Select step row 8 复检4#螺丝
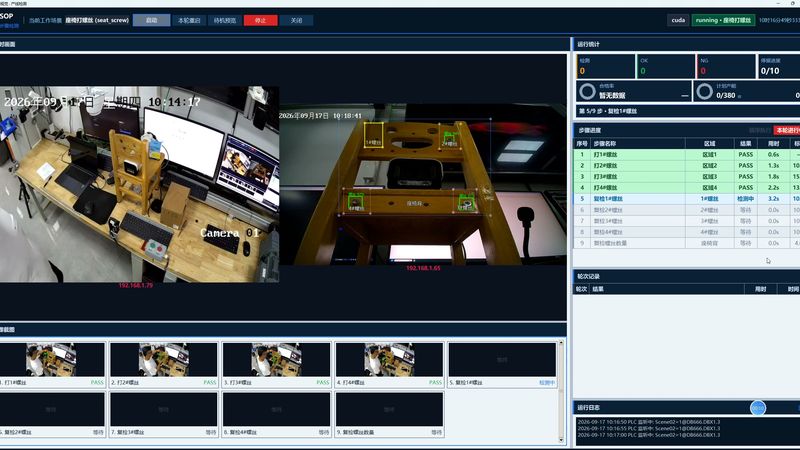800x450 pixels. [x=687, y=232]
